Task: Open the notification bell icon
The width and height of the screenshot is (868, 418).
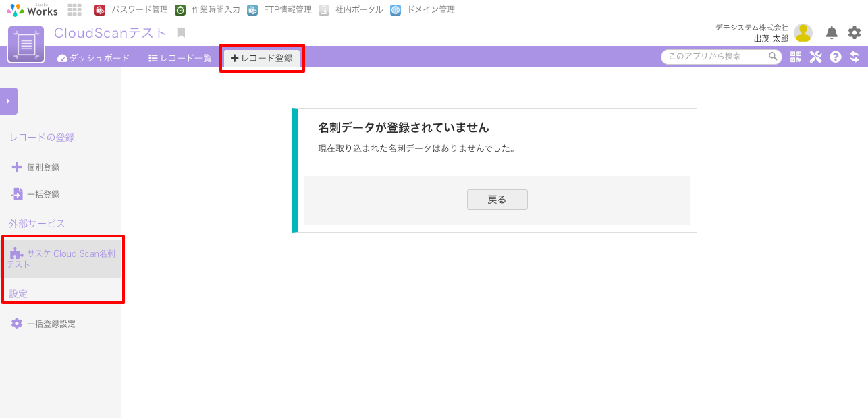Action: coord(832,32)
